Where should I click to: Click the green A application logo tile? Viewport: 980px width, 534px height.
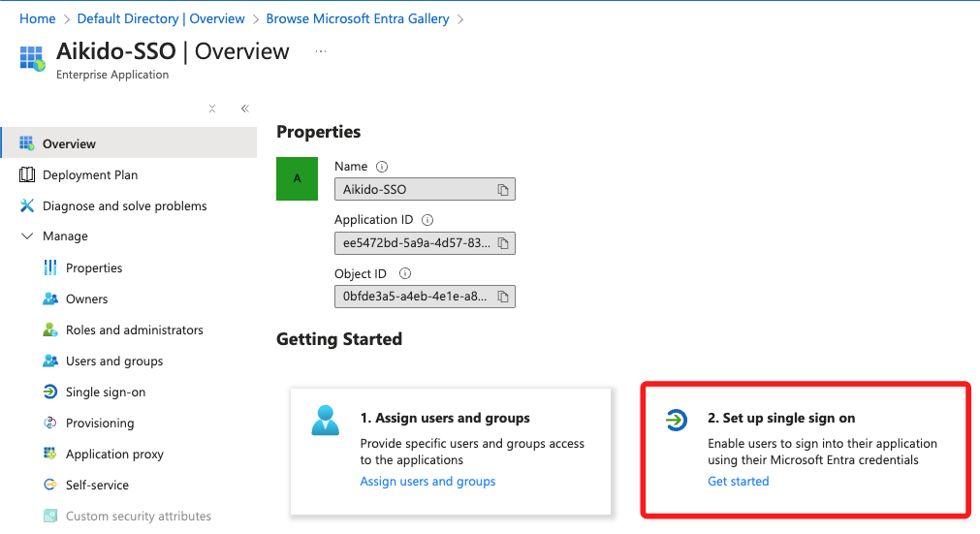pos(297,178)
